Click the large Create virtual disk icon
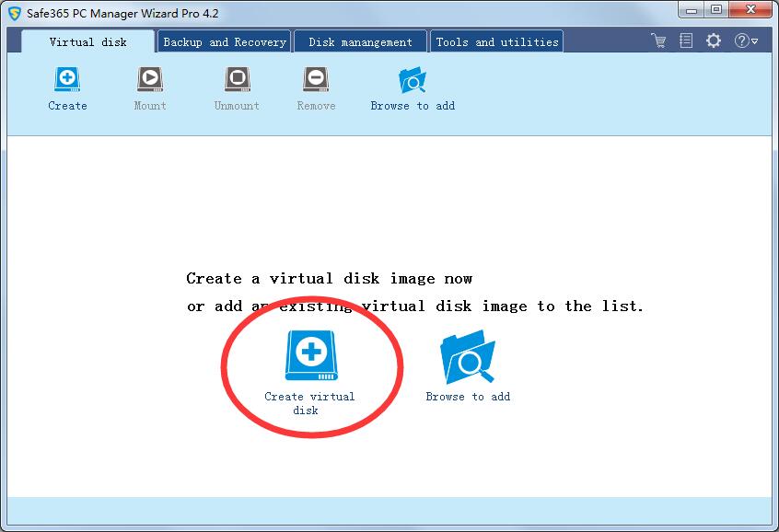 pyautogui.click(x=309, y=357)
